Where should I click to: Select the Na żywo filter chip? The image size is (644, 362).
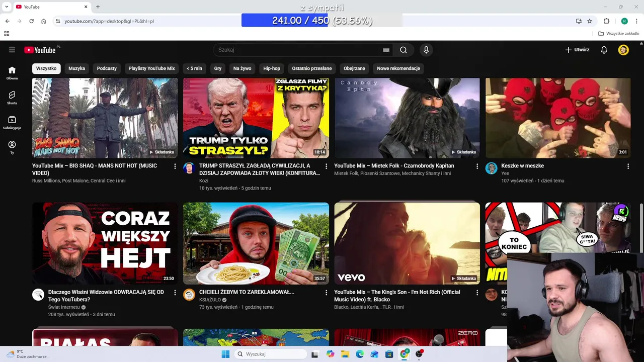point(242,68)
